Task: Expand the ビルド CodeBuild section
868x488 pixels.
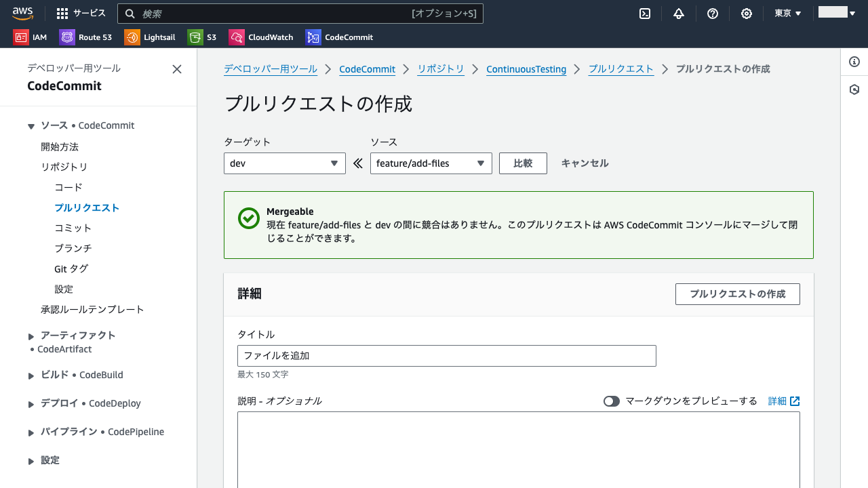Action: click(31, 375)
